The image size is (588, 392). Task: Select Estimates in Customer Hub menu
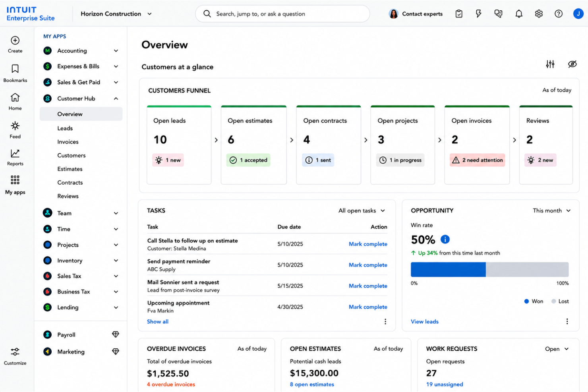pyautogui.click(x=70, y=169)
